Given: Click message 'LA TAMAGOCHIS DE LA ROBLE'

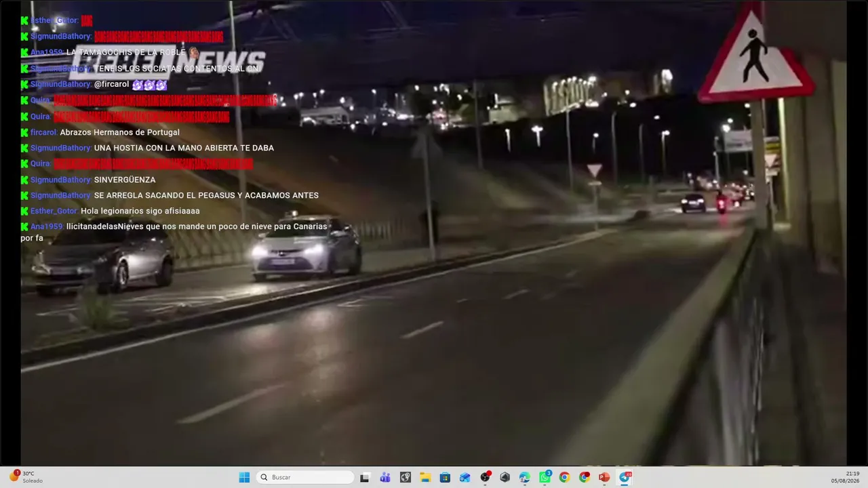Looking at the screenshot, I should pyautogui.click(x=126, y=52).
